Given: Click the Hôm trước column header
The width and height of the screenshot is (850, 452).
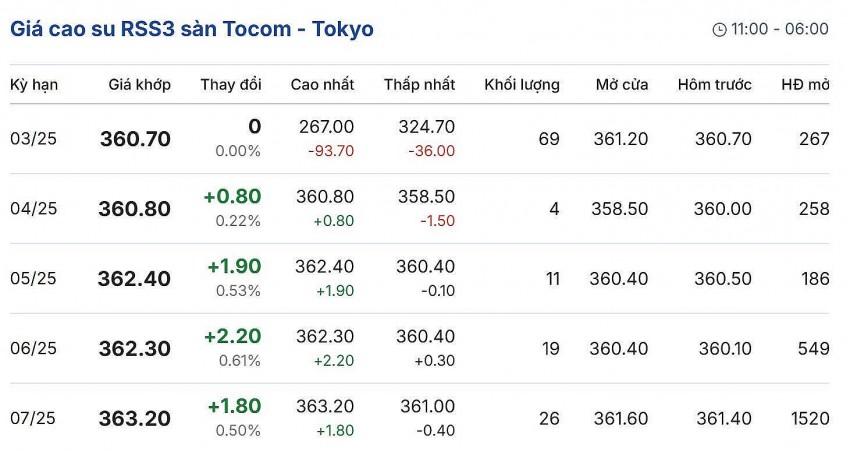Looking at the screenshot, I should tap(714, 85).
